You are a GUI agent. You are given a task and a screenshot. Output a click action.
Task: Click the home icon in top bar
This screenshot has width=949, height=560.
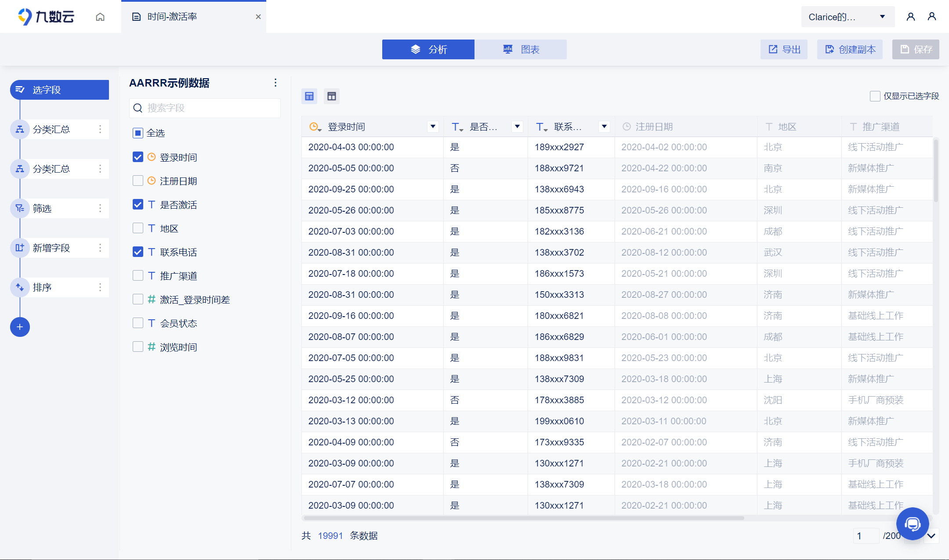[x=100, y=17]
